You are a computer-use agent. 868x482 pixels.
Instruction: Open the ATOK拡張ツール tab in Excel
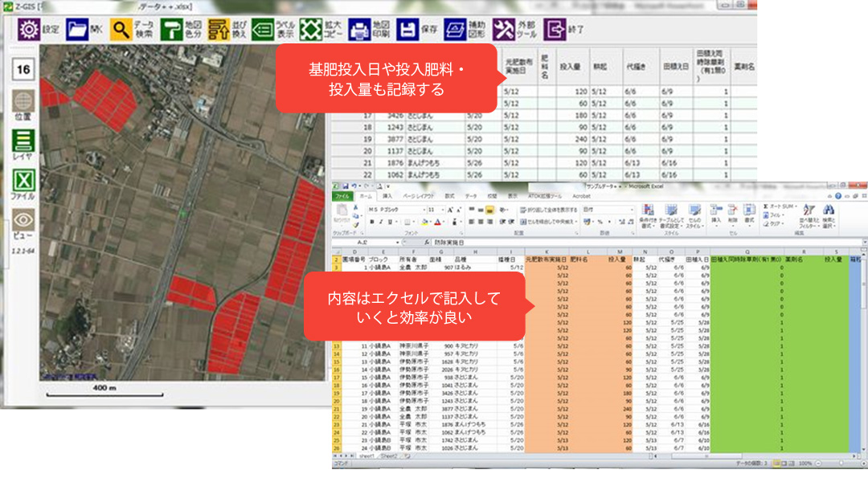click(x=544, y=196)
